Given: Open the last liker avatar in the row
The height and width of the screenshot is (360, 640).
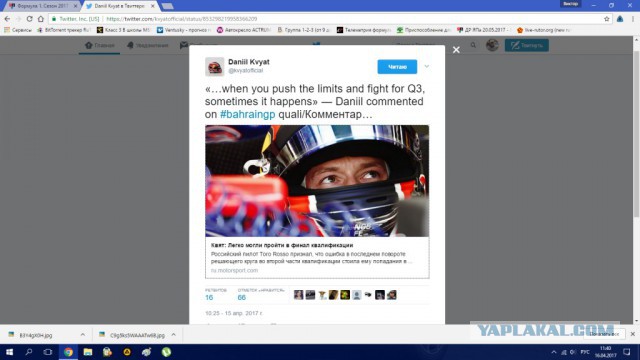Looking at the screenshot, I should point(391,295).
